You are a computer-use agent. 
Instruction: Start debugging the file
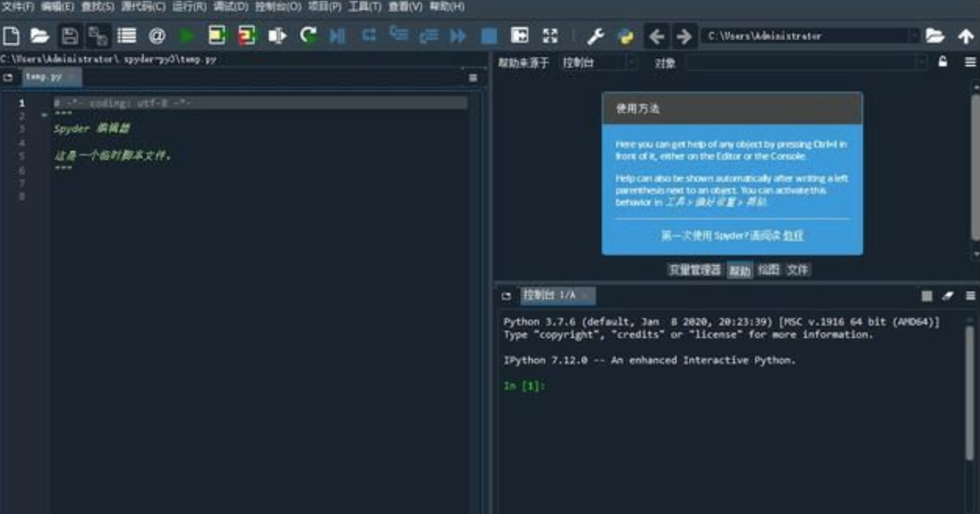pyautogui.click(x=338, y=35)
